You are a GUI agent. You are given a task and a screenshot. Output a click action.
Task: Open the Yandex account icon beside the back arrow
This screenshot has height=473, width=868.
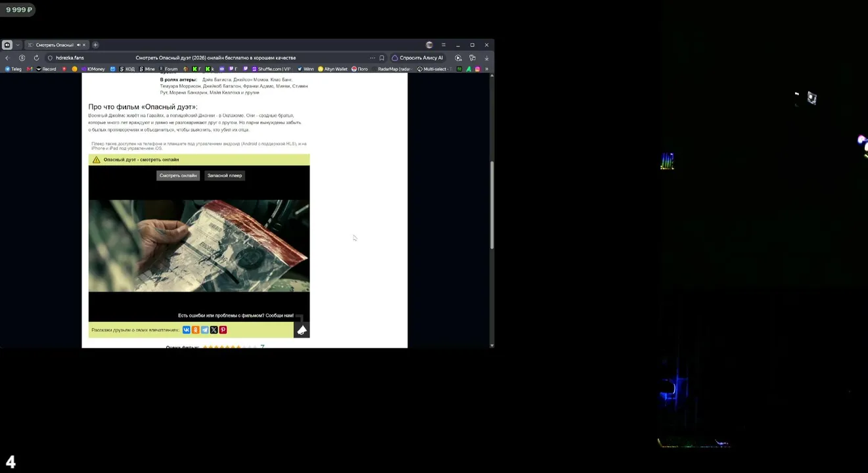coord(22,58)
